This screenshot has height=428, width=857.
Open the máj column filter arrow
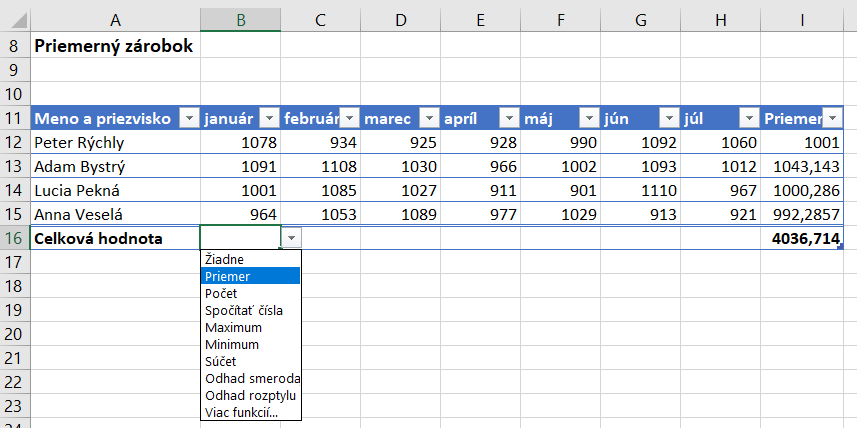pos(589,118)
